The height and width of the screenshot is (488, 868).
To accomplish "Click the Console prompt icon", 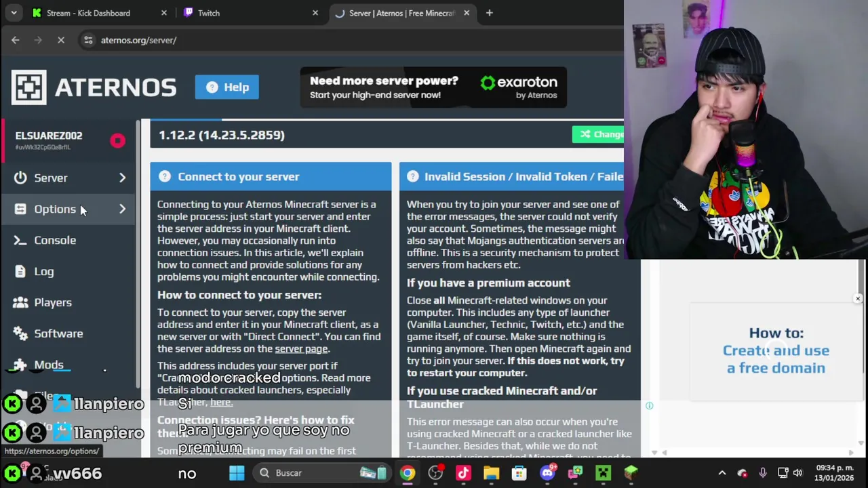I will pyautogui.click(x=20, y=240).
